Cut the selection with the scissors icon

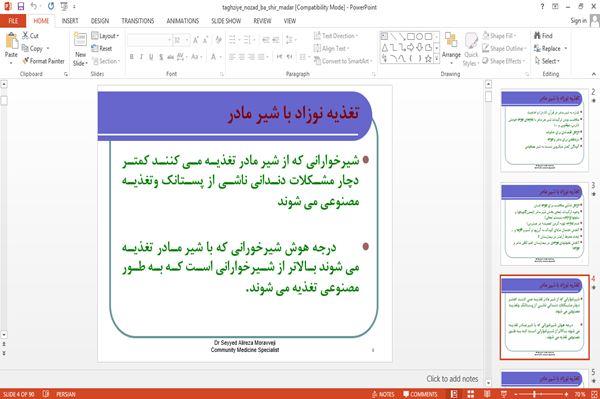(26, 36)
